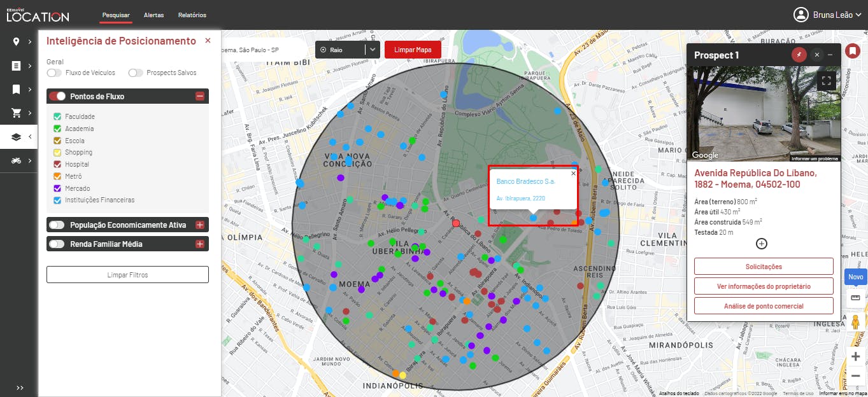Viewport: 868px width, 397px height.
Task: Open Solicitações for Prospect 1
Action: click(x=764, y=267)
